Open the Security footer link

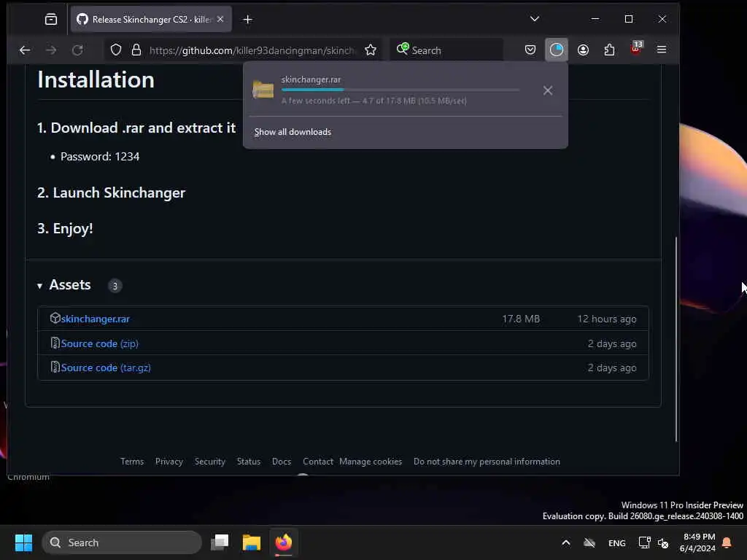tap(209, 462)
